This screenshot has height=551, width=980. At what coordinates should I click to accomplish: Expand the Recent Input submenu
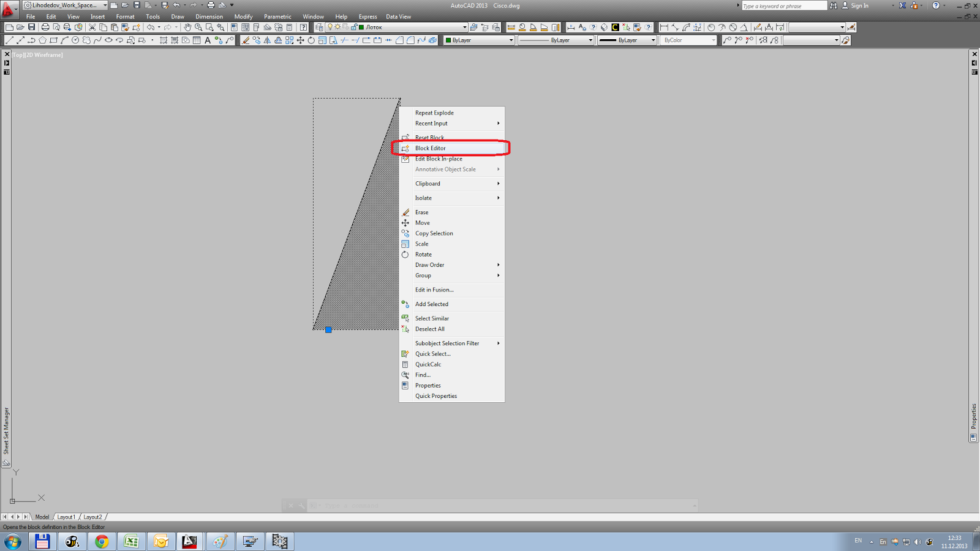tap(452, 123)
